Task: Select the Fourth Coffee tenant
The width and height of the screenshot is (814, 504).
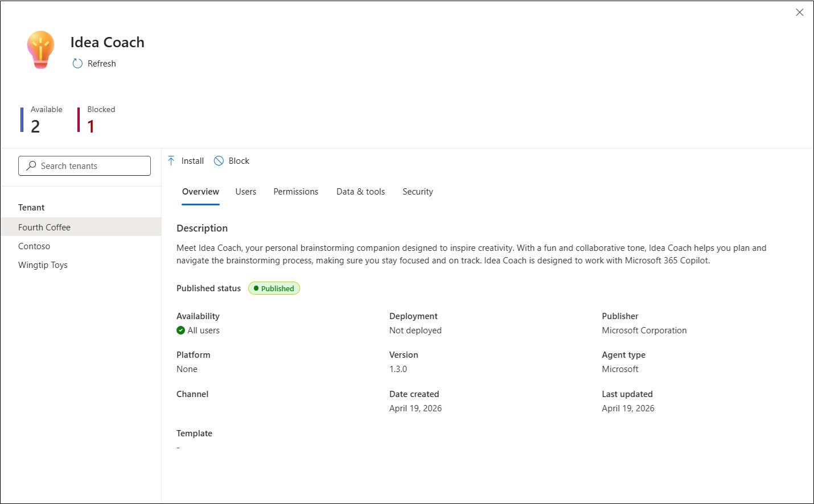Action: point(81,227)
